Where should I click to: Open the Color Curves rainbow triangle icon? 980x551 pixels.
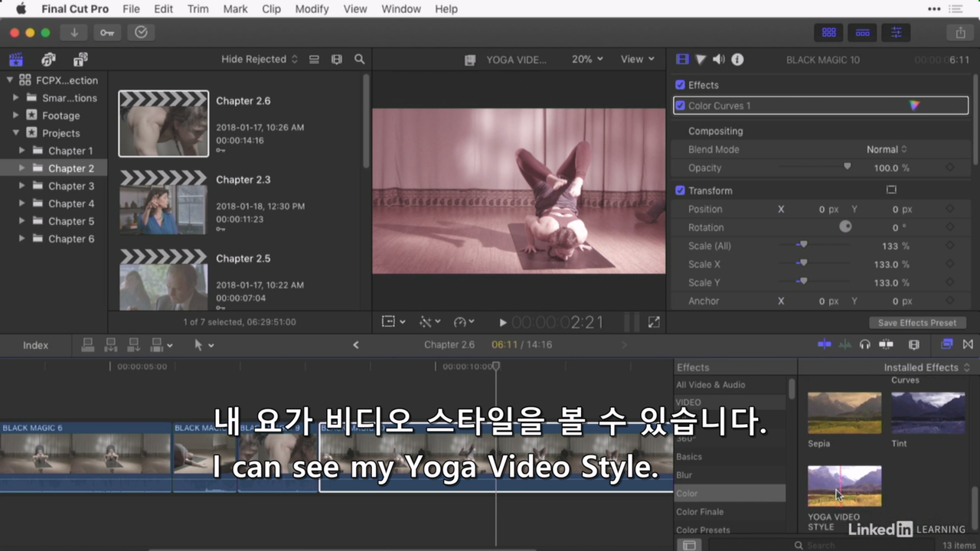[x=914, y=106]
